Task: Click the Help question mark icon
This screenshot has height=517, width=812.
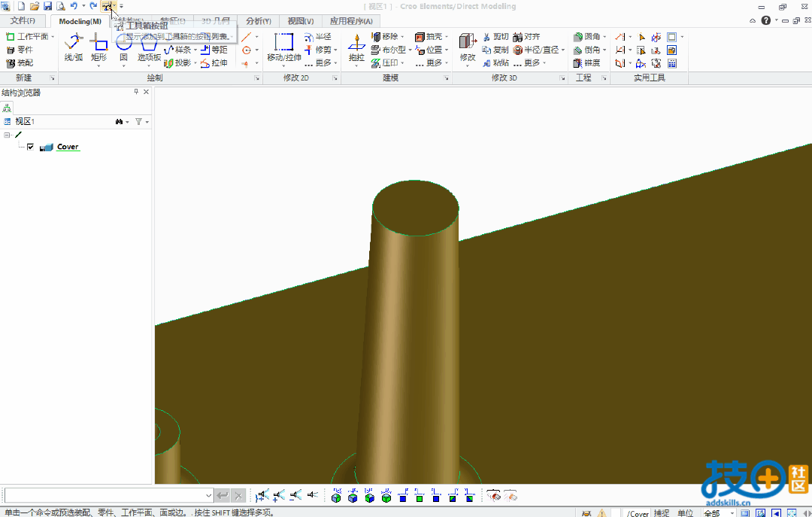Action: coord(766,21)
